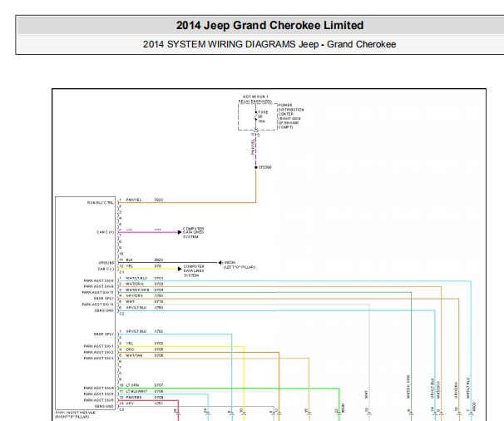
Task: Click the 'PARK ASST SIG 1' pin label
Action: pyautogui.click(x=99, y=346)
